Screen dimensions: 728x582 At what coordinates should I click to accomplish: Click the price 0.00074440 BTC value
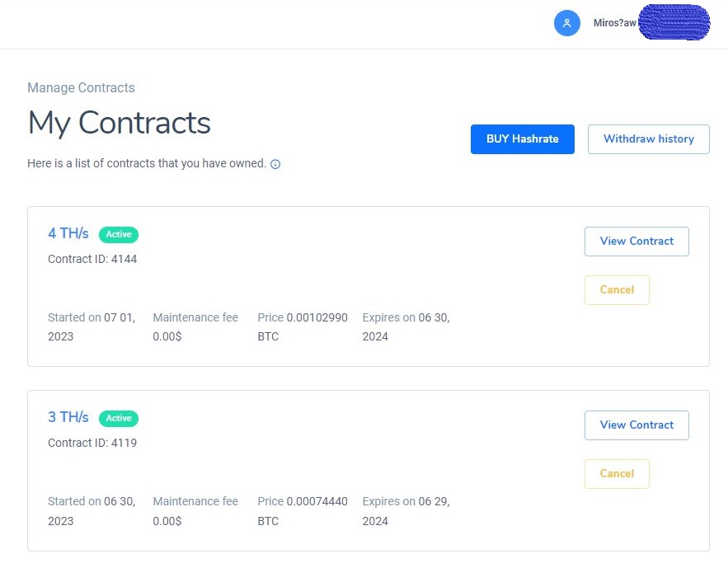[303, 511]
